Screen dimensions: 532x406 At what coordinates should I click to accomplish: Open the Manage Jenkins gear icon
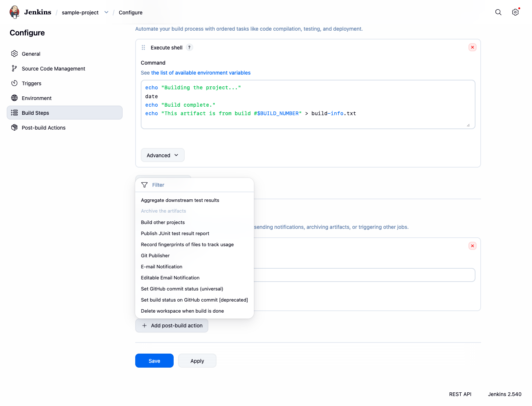tap(515, 12)
